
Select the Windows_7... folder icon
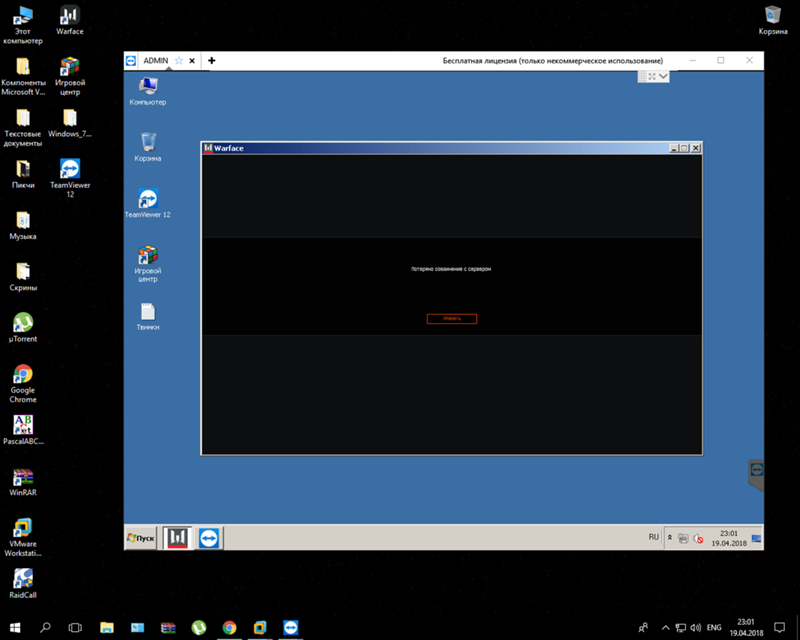pos(70,124)
